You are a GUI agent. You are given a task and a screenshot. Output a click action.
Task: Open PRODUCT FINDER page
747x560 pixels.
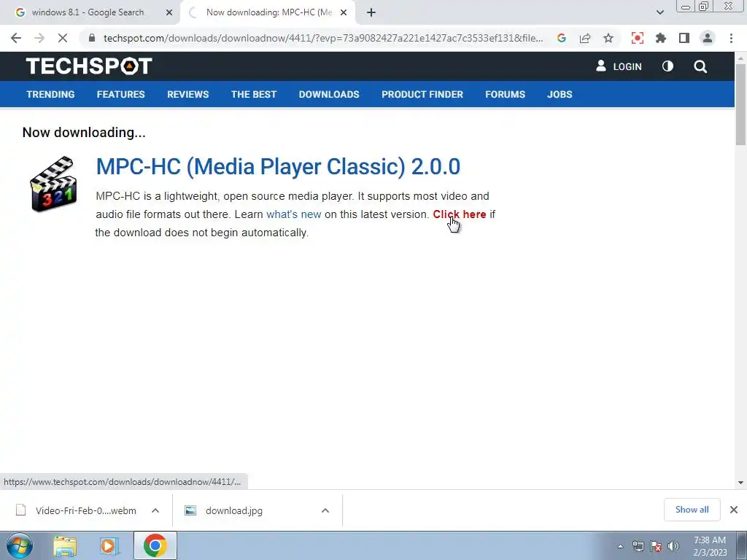click(422, 94)
